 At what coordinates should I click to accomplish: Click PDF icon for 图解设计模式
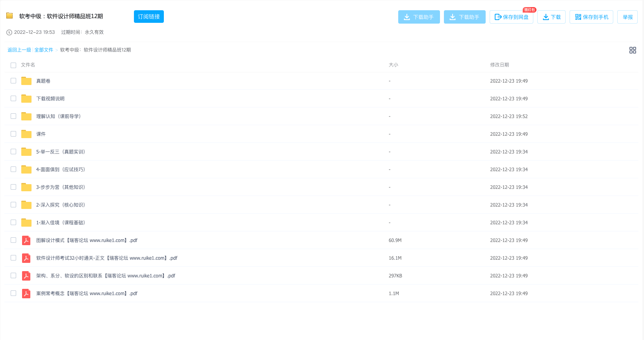point(26,240)
